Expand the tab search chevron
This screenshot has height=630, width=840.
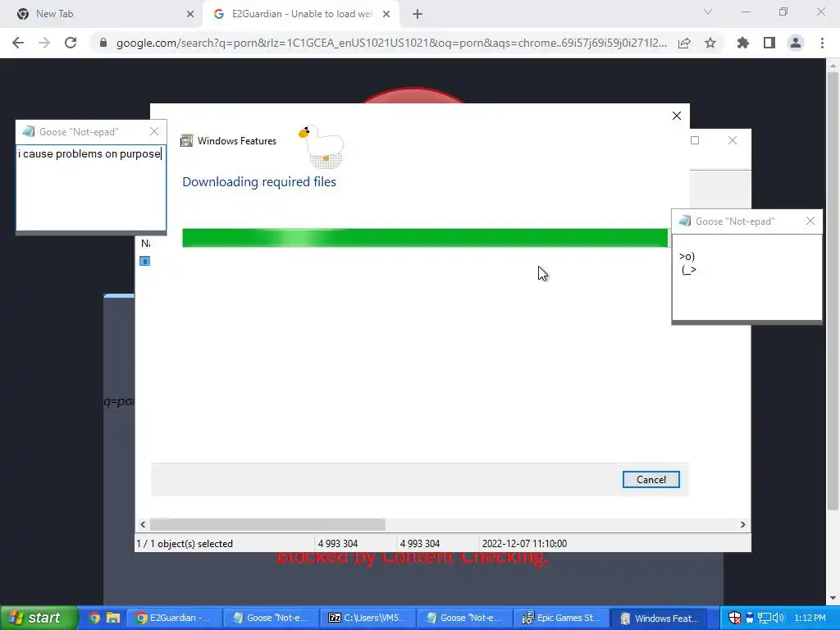click(708, 11)
